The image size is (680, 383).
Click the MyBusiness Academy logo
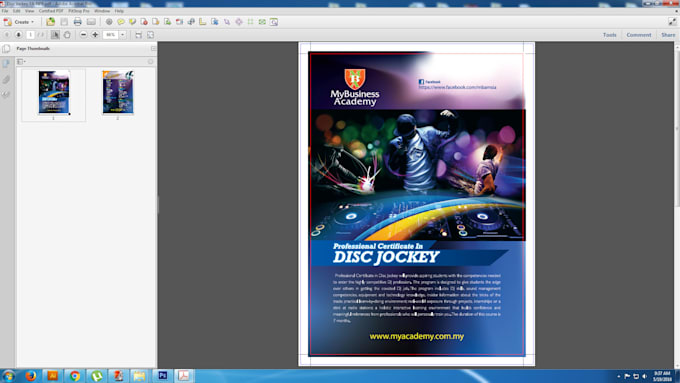pyautogui.click(x=355, y=88)
